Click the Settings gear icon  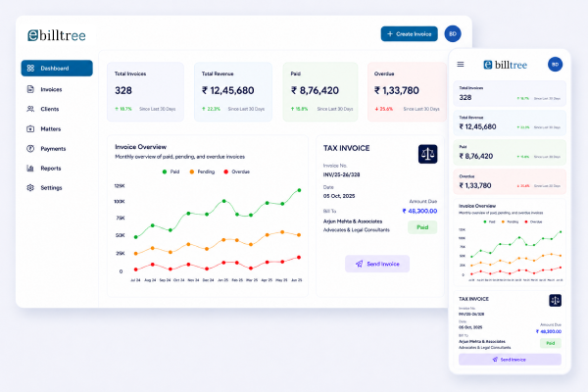[x=30, y=187]
